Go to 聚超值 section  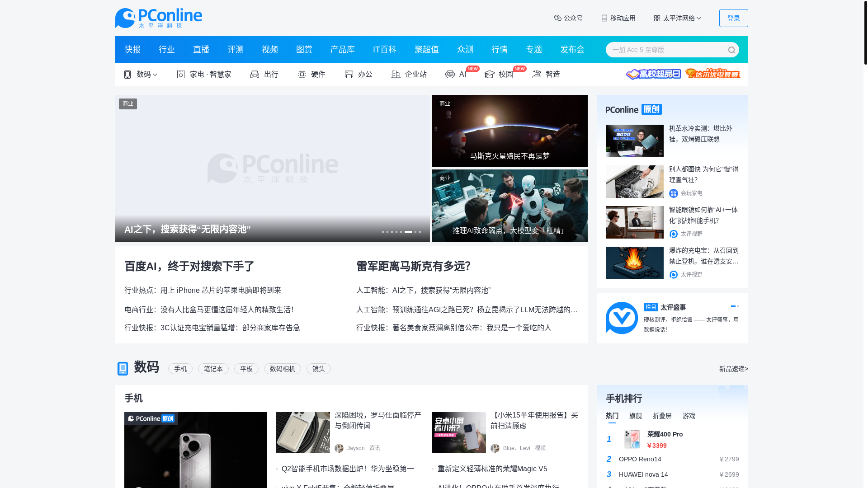(427, 50)
